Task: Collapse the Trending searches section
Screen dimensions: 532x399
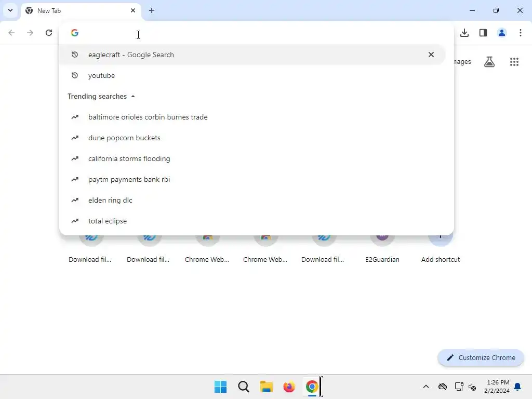Action: [133, 96]
